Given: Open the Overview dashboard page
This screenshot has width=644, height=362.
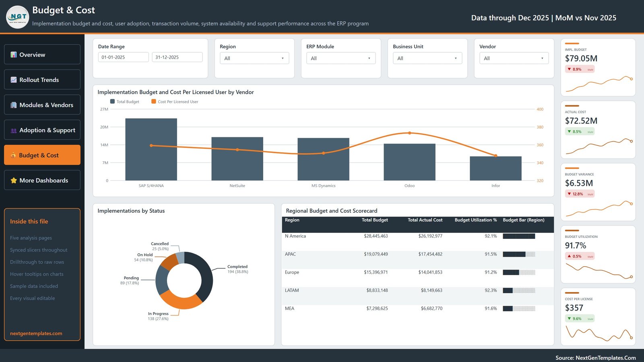Looking at the screenshot, I should point(42,54).
